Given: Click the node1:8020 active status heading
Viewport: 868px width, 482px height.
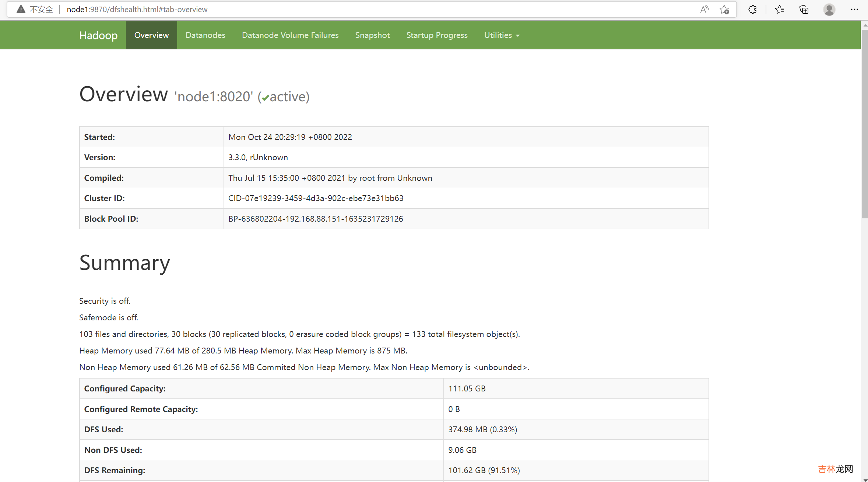Looking at the screenshot, I should (x=242, y=96).
